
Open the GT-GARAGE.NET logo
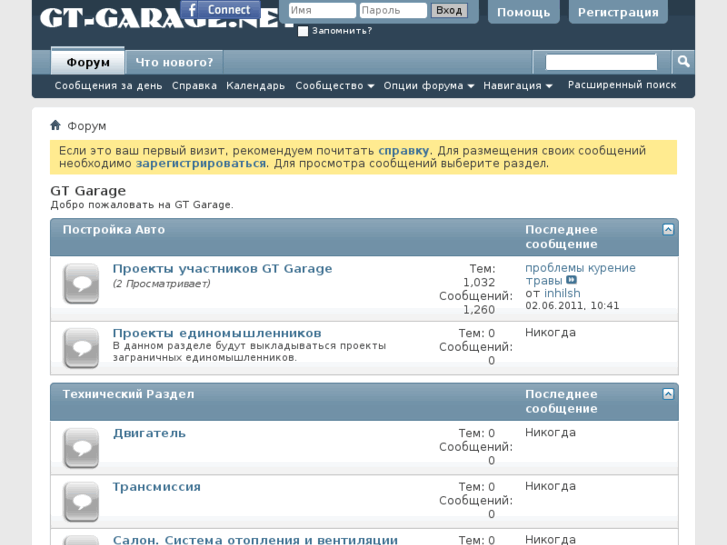click(x=167, y=18)
